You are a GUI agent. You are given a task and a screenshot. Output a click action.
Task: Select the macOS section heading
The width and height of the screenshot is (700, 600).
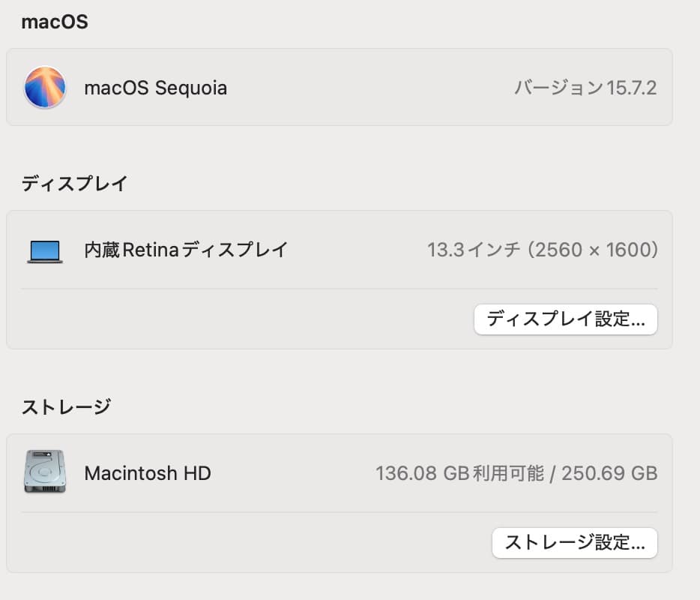pos(53,22)
